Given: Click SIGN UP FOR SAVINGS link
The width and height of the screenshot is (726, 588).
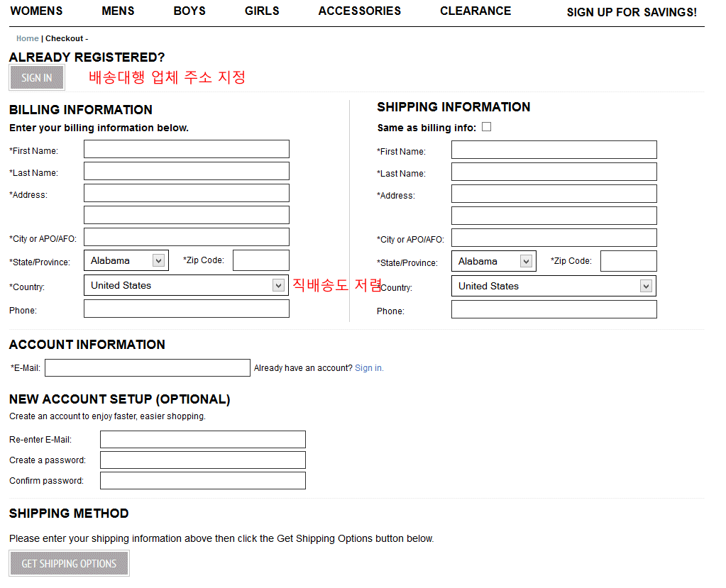Looking at the screenshot, I should click(x=631, y=13).
